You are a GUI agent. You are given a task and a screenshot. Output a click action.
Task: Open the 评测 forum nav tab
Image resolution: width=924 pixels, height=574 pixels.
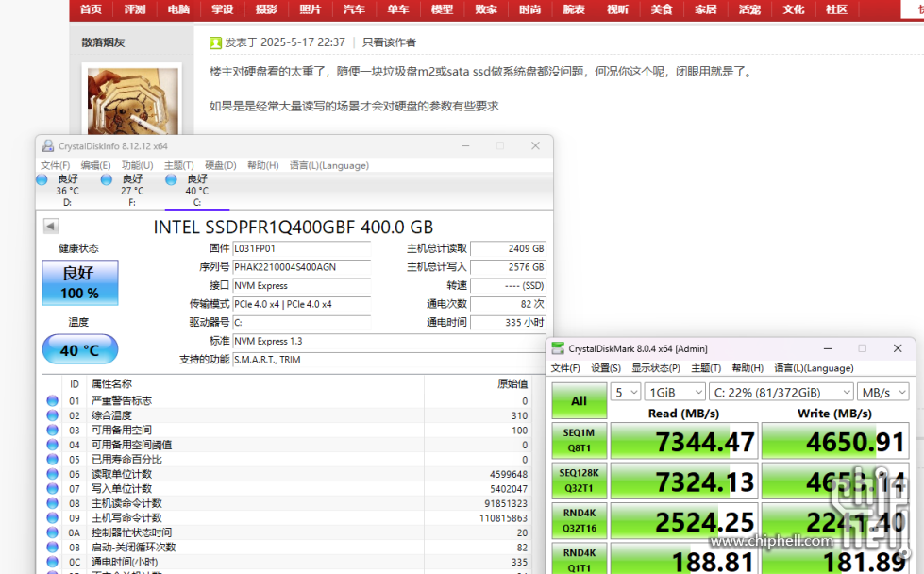click(x=134, y=9)
